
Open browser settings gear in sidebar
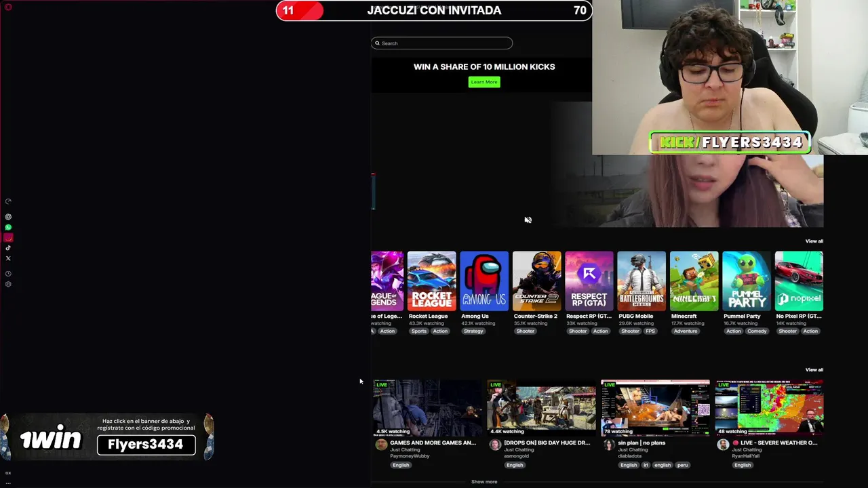click(x=8, y=284)
